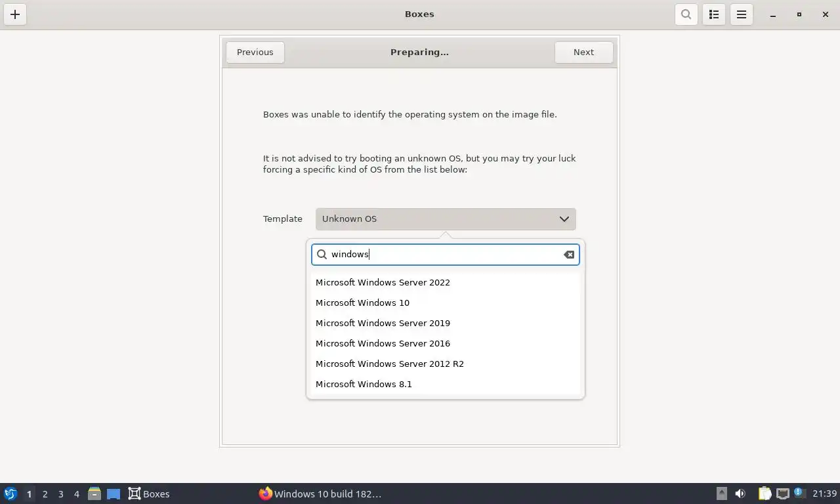Screen dimensions: 840x504
Task: Close the Boxes window
Action: pyautogui.click(x=825, y=14)
